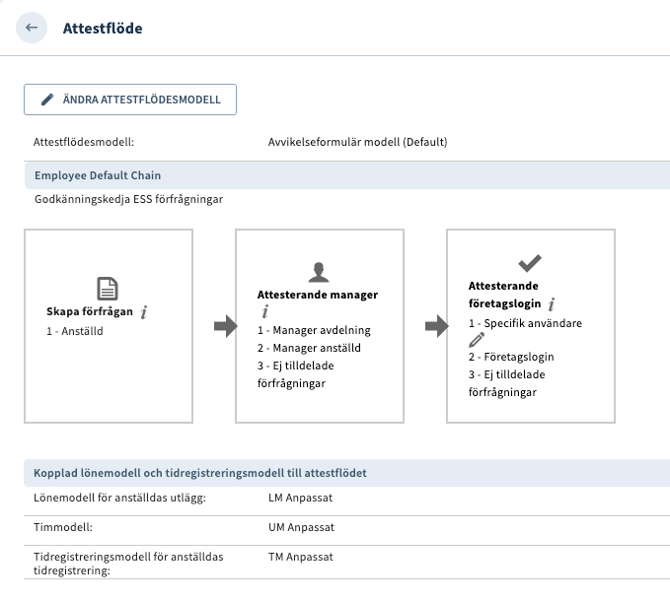Click the ÄNDRA ATTESTFLÖDESMODELL button
Viewport: 670px width, 601px height.
pos(130,100)
